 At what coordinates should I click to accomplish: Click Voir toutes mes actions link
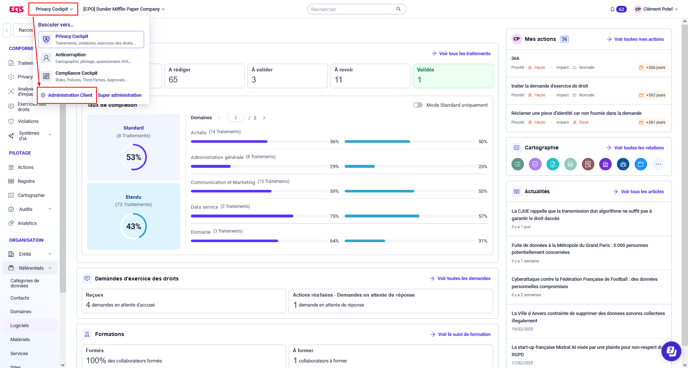point(635,39)
